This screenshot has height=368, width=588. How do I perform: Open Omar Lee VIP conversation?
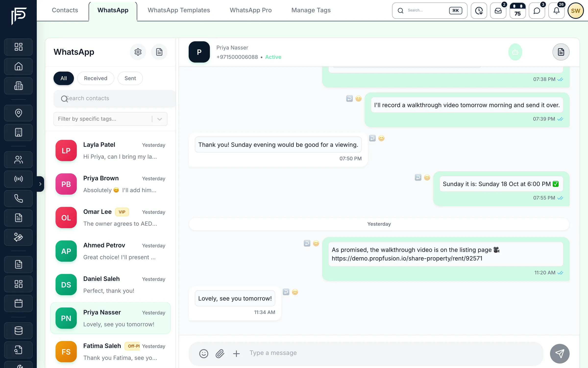click(x=110, y=218)
